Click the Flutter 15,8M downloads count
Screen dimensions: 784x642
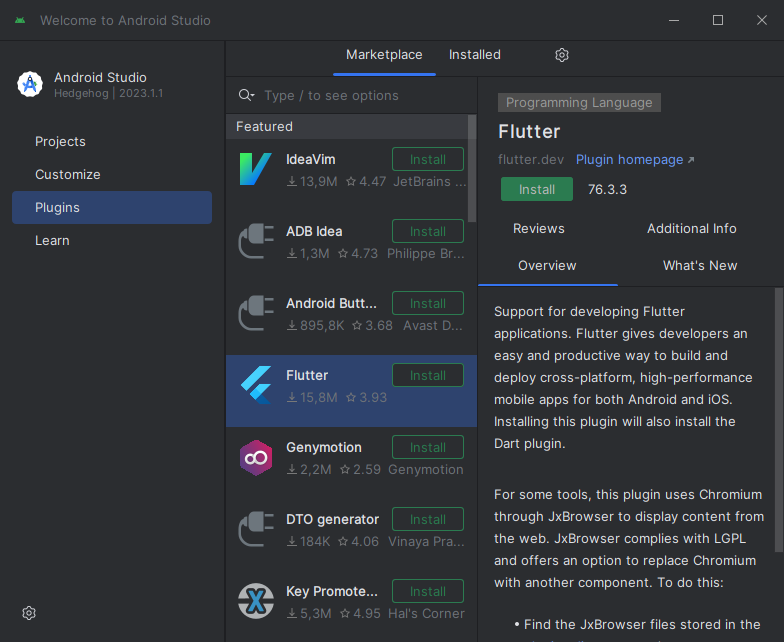312,398
